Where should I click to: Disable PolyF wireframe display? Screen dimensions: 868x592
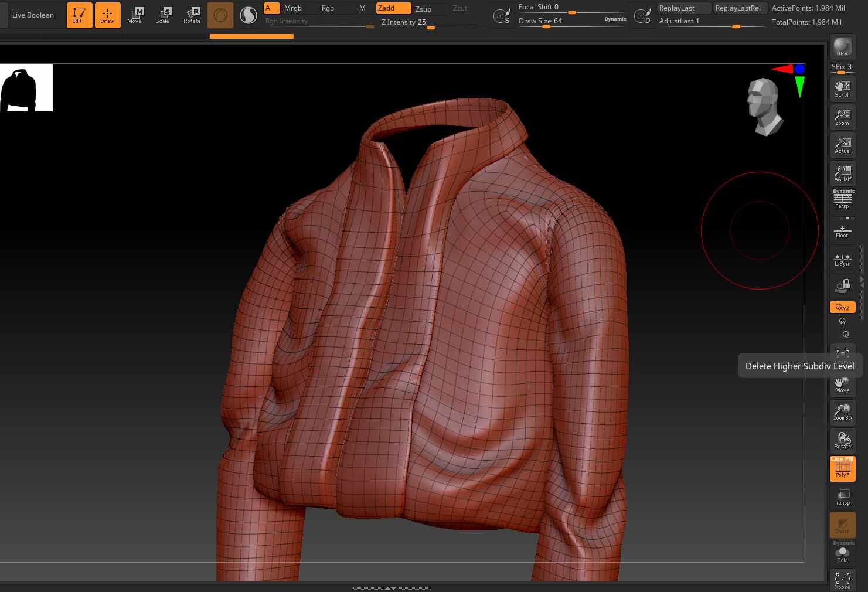click(x=842, y=469)
